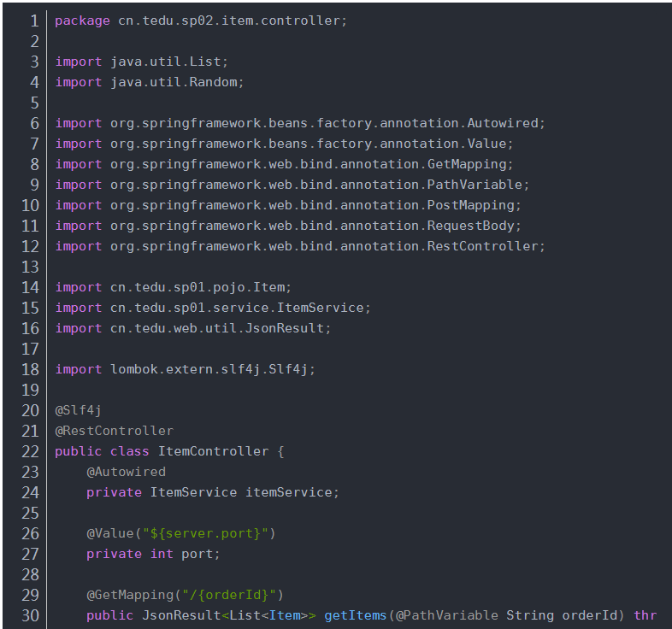Viewport: 672px width, 629px height.
Task: Click the getItems method name
Action: pyautogui.click(x=356, y=615)
